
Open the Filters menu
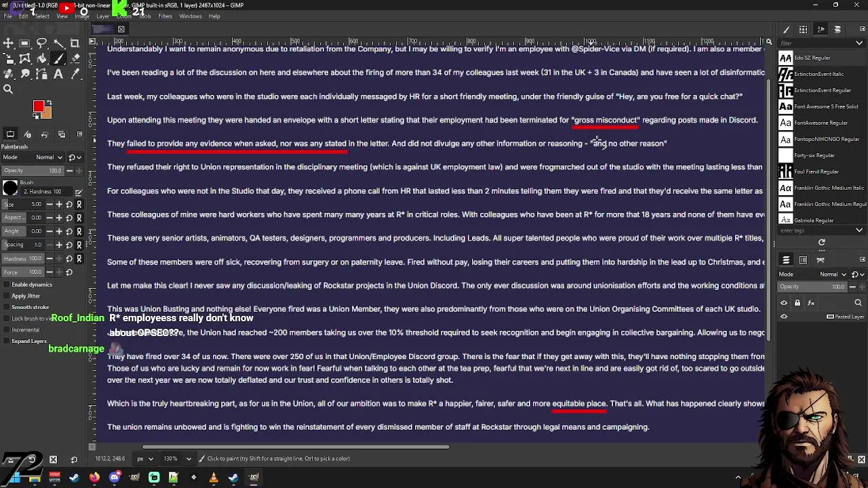pos(165,16)
